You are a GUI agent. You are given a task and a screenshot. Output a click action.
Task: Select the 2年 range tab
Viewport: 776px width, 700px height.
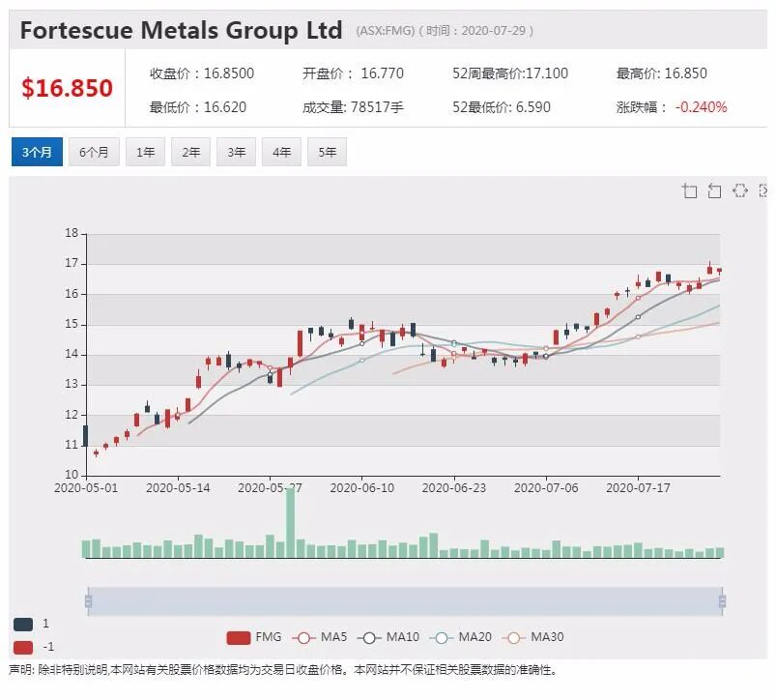click(191, 152)
